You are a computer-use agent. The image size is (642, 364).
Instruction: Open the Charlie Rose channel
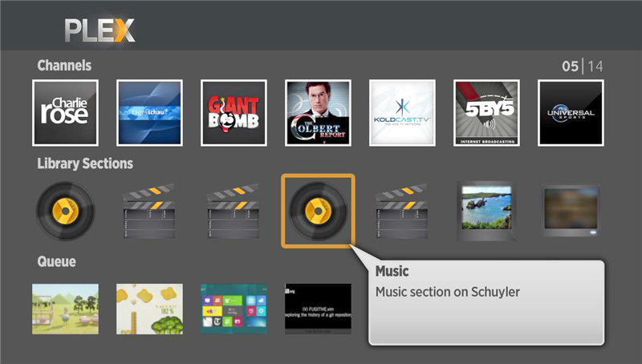pos(66,113)
